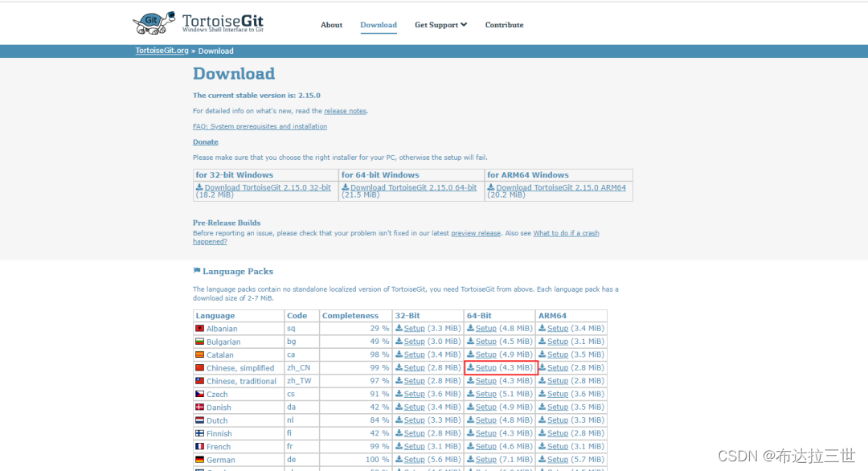Select the zh_TW code cell

click(301, 381)
